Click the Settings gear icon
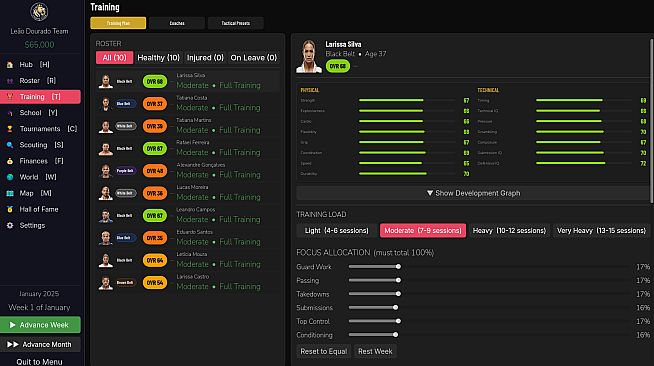 (10, 226)
